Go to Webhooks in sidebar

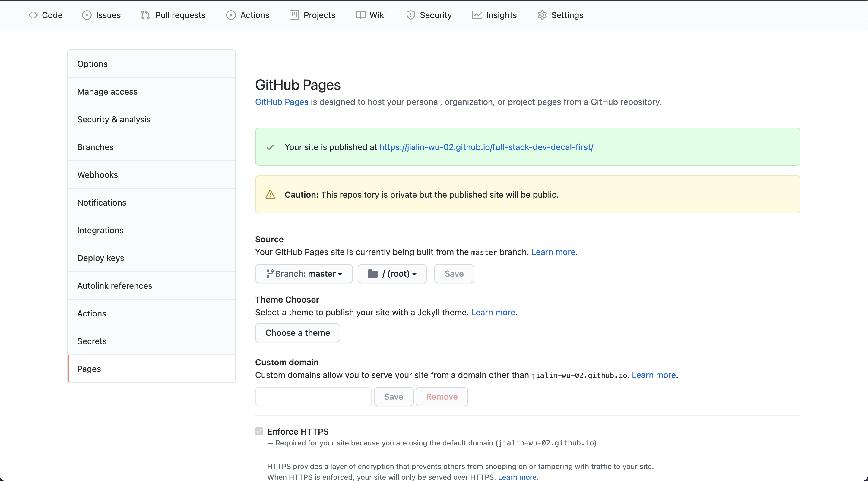[x=151, y=175]
